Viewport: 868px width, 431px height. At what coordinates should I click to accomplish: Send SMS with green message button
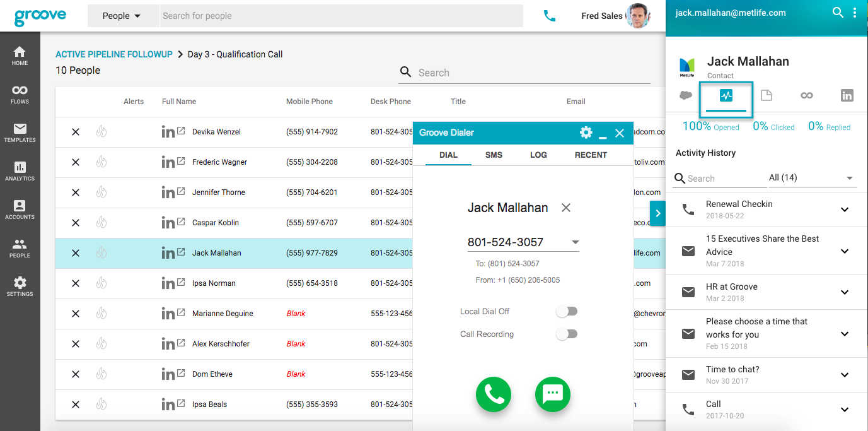[x=553, y=394]
